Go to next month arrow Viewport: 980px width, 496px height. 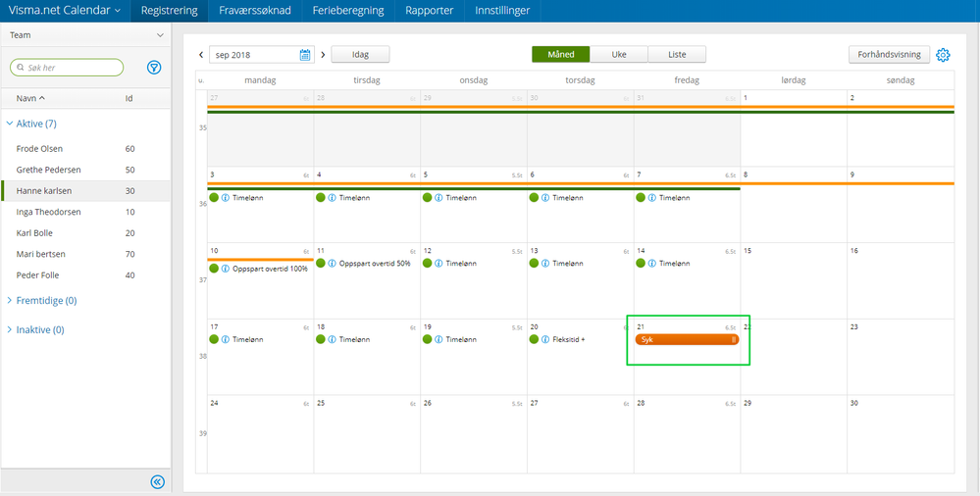(x=323, y=54)
